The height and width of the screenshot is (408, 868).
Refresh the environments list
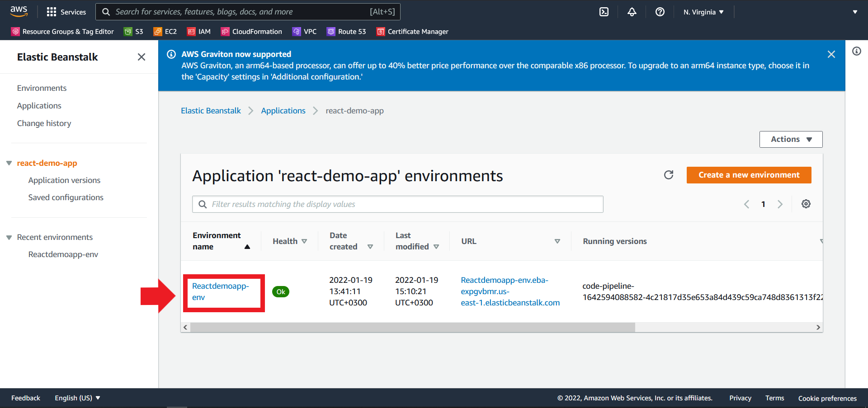point(669,175)
